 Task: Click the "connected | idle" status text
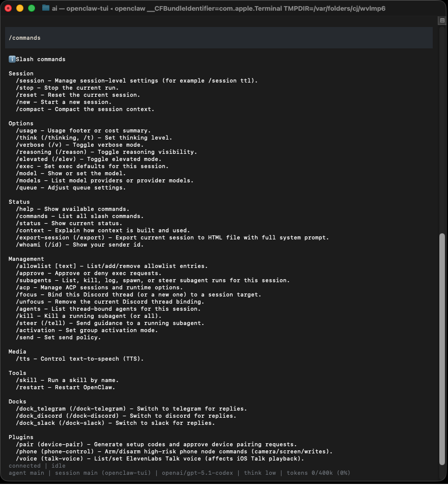click(37, 466)
